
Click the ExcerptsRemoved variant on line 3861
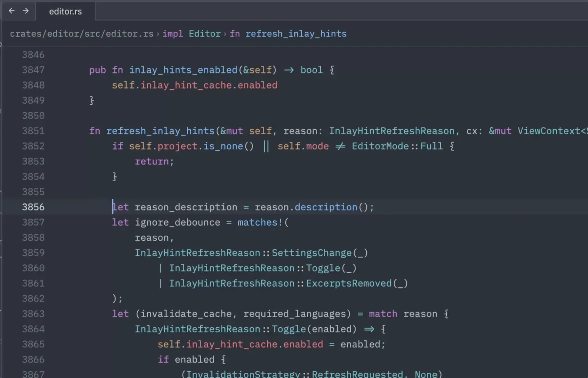coord(349,283)
